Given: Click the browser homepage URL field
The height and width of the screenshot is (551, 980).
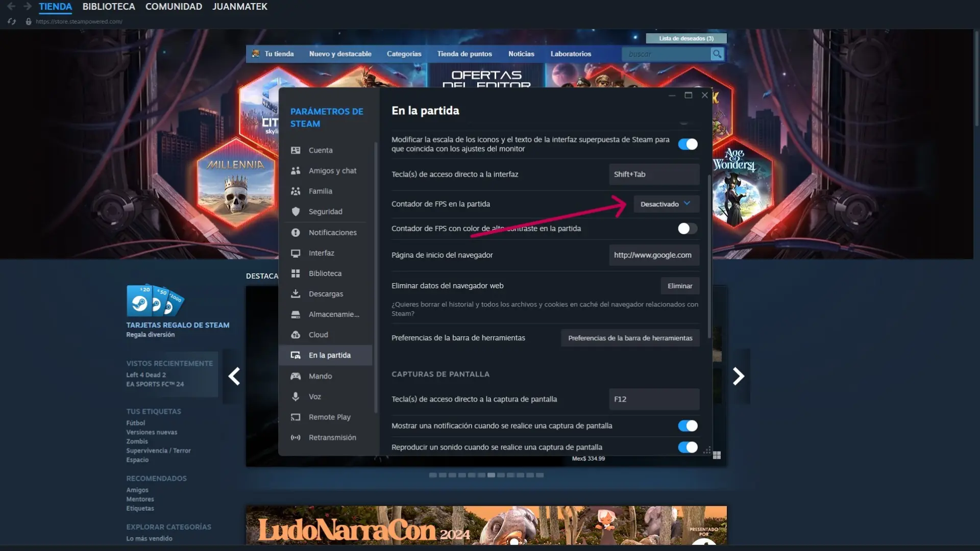Looking at the screenshot, I should (653, 255).
